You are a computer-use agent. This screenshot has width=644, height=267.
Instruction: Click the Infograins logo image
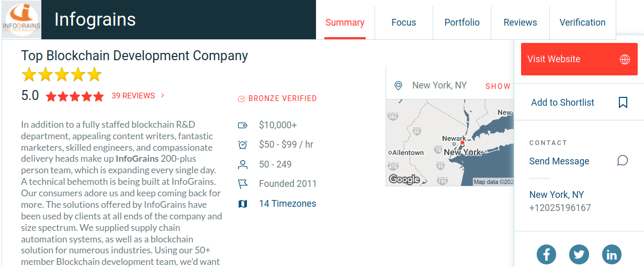pyautogui.click(x=21, y=19)
